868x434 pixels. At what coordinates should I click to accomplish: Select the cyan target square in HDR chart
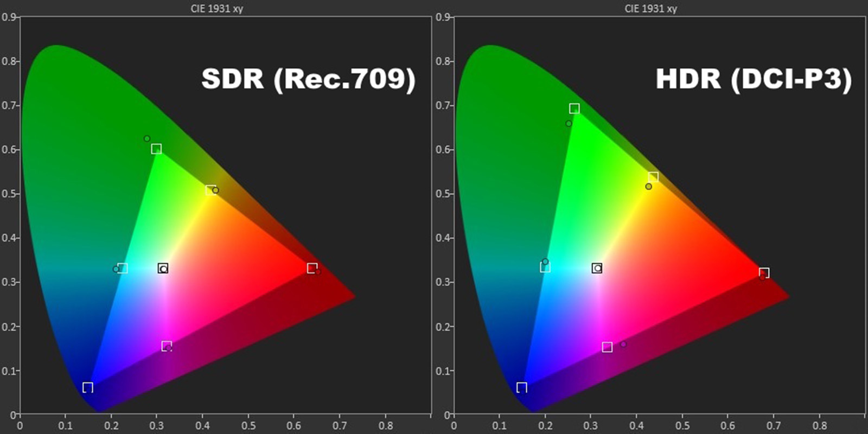point(545,267)
